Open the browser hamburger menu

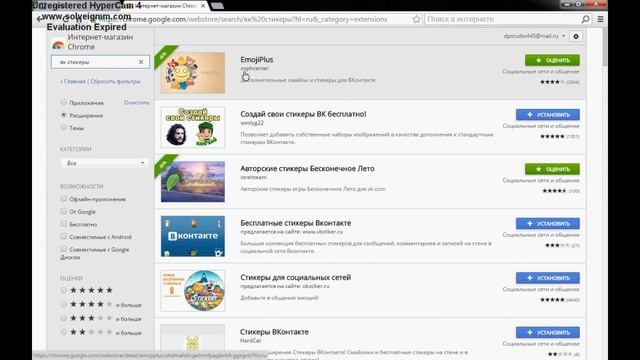tap(600, 19)
